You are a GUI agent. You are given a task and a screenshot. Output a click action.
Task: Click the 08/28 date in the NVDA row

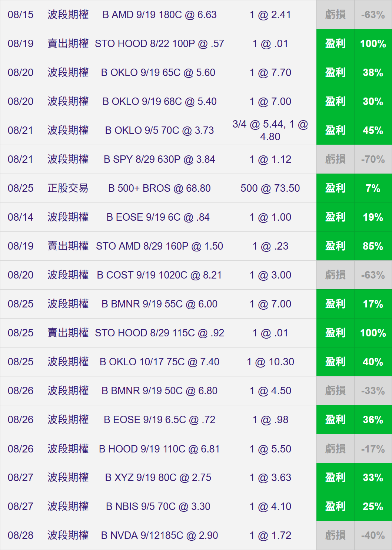click(x=20, y=536)
